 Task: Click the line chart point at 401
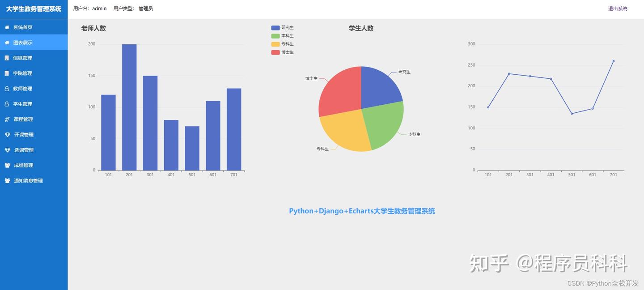pos(551,79)
